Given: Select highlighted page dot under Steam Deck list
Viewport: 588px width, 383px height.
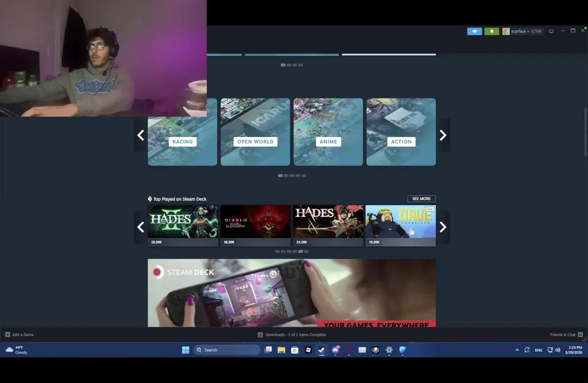Looking at the screenshot, I should (x=300, y=252).
